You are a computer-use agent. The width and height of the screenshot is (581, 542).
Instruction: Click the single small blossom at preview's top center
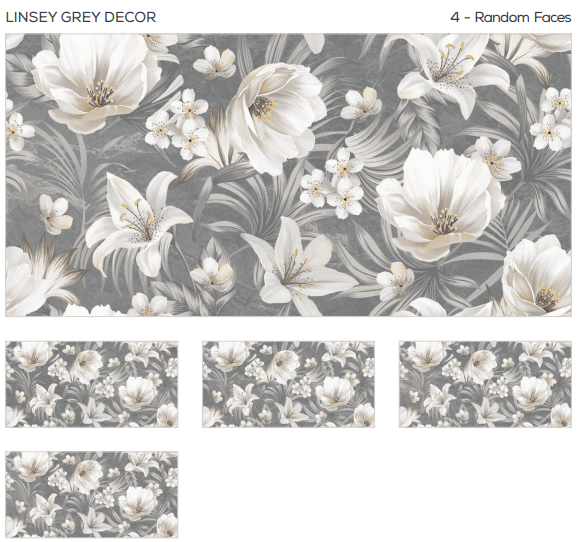coord(215,62)
